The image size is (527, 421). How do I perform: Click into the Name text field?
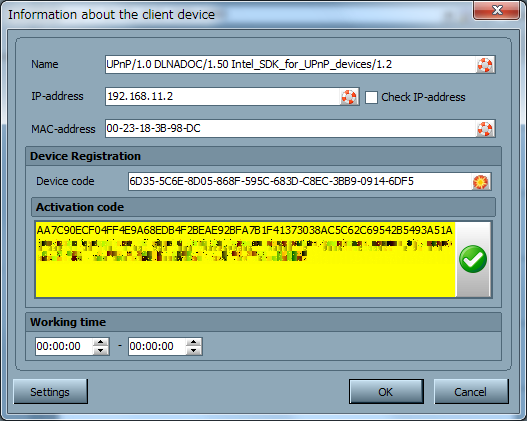click(291, 65)
